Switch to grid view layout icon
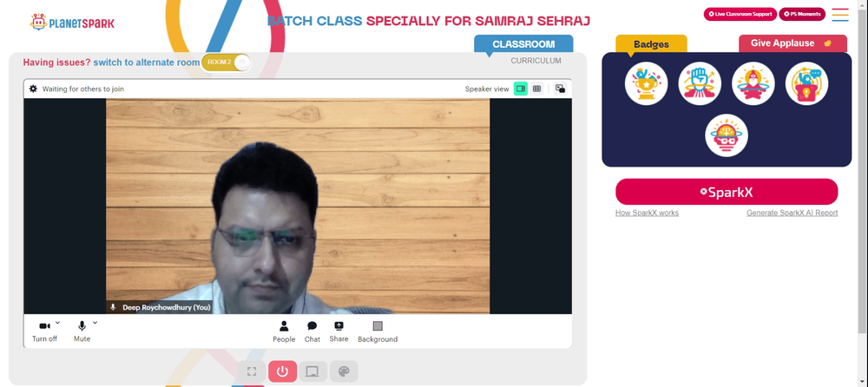Screen dimensions: 868x387 tap(536, 89)
